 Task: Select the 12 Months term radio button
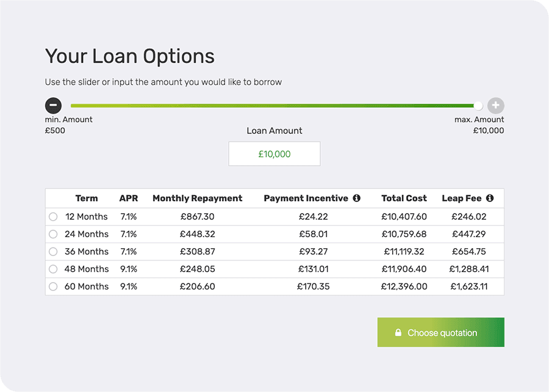tap(53, 216)
